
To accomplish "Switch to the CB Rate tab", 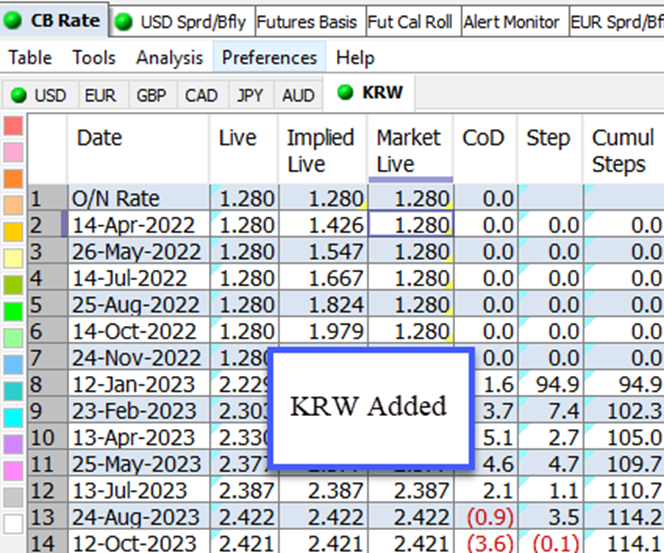I will pos(54,20).
